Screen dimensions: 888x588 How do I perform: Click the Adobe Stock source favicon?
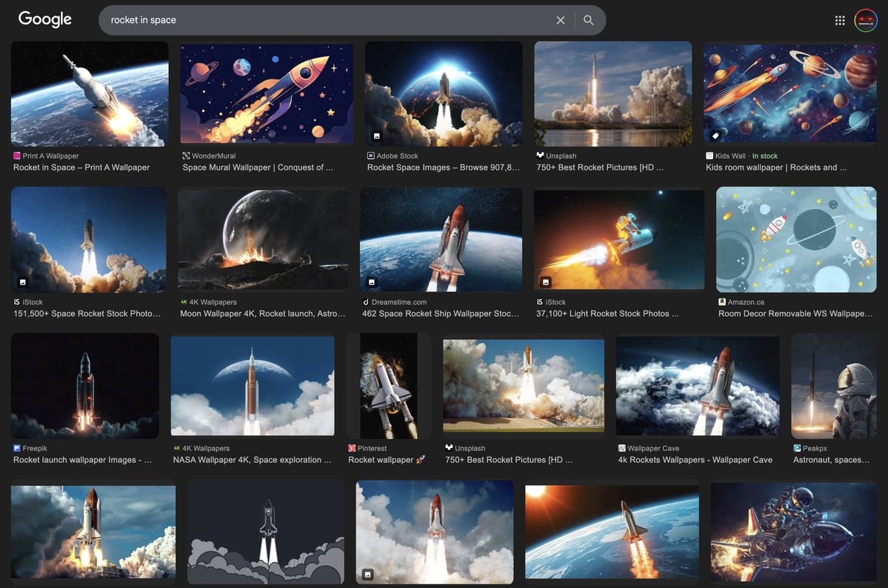370,156
